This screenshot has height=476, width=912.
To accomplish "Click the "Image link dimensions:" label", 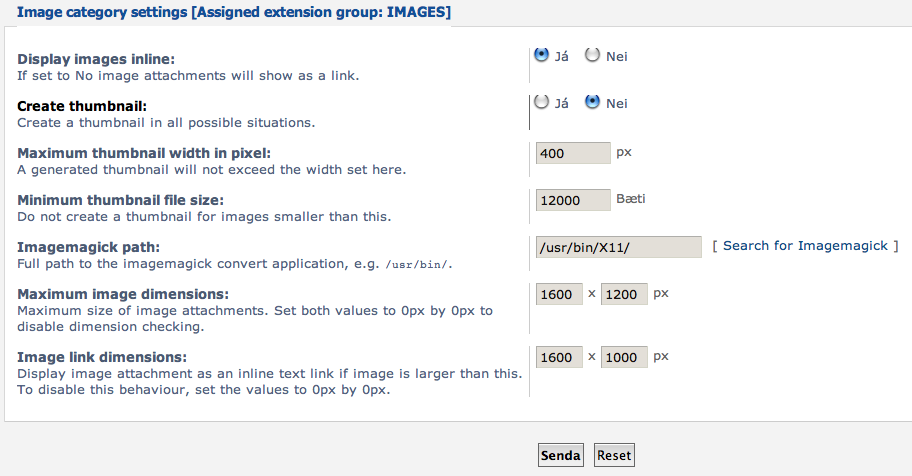I will (x=103, y=356).
